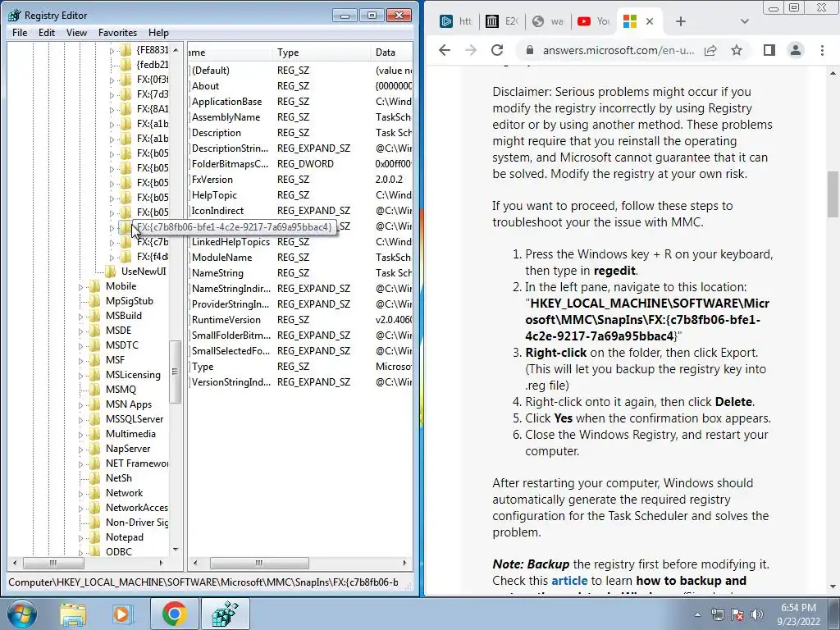
Task: Expand the FX:{f4d key
Action: 112,258
